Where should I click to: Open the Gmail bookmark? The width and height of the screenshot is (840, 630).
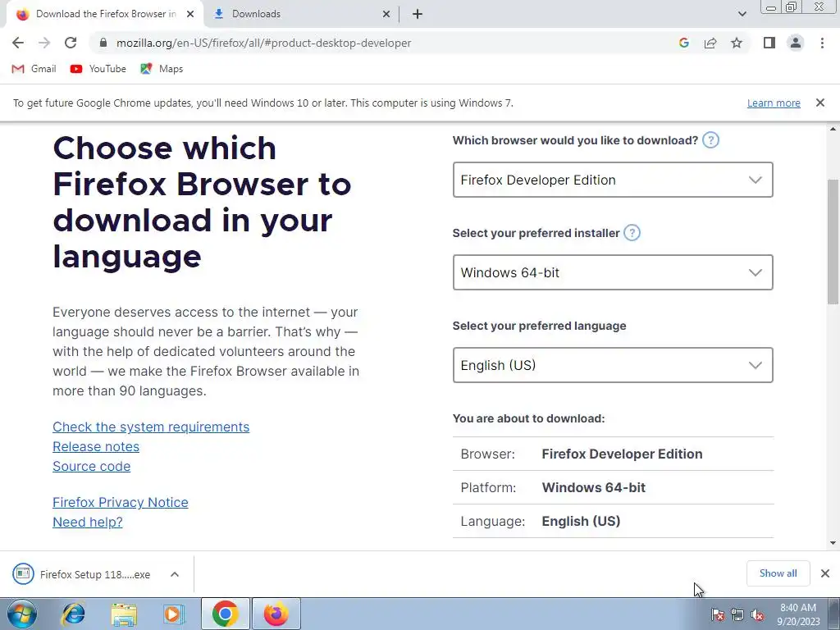coord(34,69)
